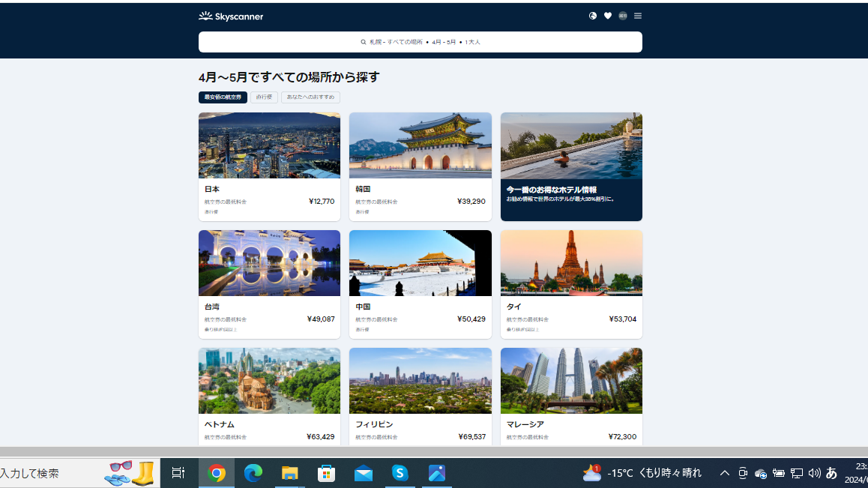Click the 札幌 search summary field

click(420, 42)
